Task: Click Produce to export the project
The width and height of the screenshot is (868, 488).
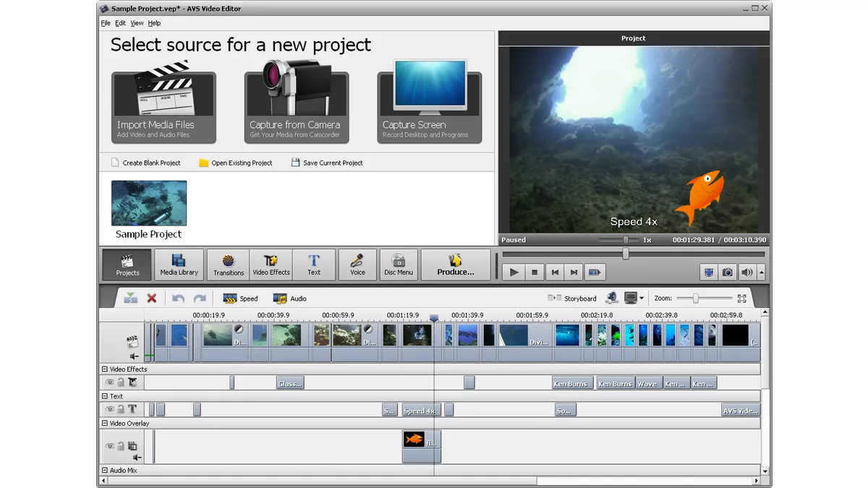Action: coord(455,264)
